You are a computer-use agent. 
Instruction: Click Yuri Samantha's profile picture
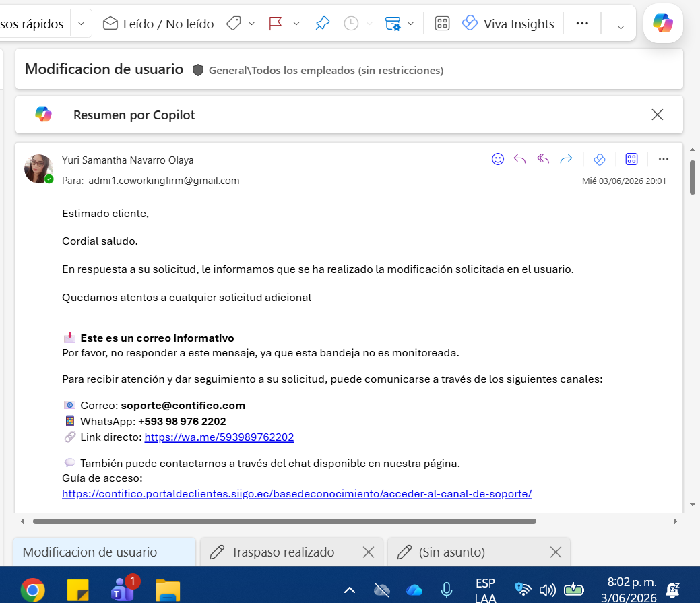pyautogui.click(x=39, y=168)
